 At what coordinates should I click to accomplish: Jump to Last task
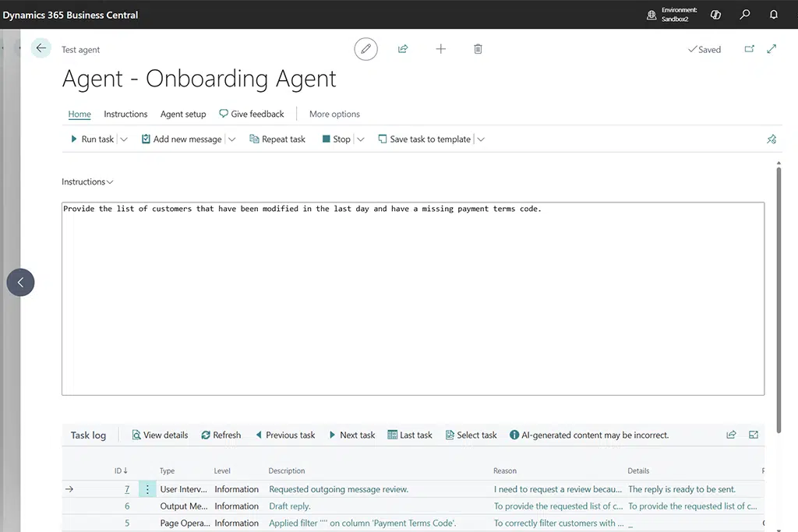click(410, 435)
